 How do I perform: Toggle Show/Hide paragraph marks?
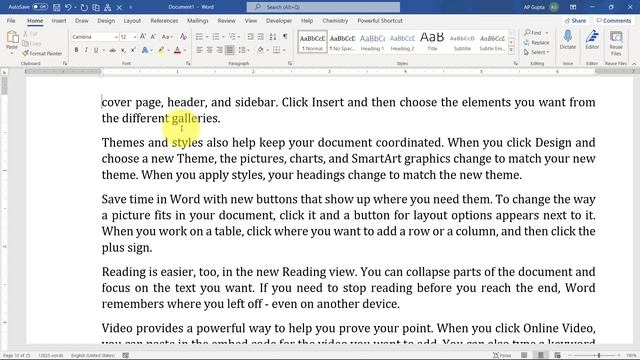point(285,37)
